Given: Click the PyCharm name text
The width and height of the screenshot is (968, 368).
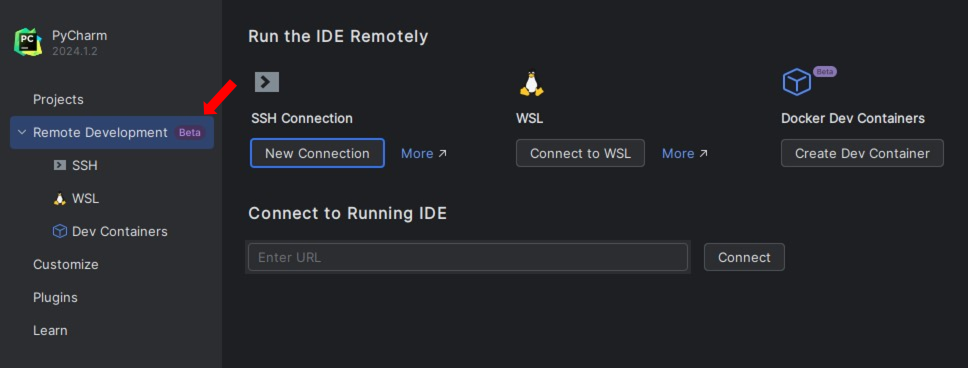Looking at the screenshot, I should [80, 36].
